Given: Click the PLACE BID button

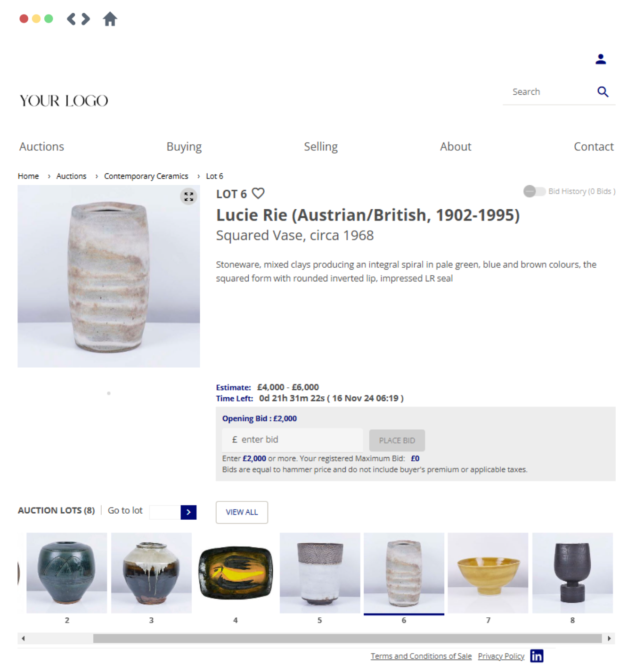Looking at the screenshot, I should point(397,440).
